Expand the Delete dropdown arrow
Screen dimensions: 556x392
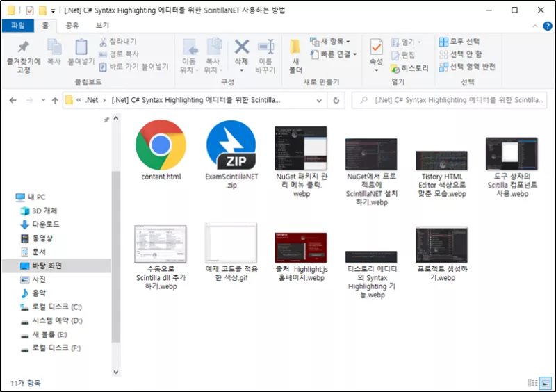pyautogui.click(x=241, y=70)
